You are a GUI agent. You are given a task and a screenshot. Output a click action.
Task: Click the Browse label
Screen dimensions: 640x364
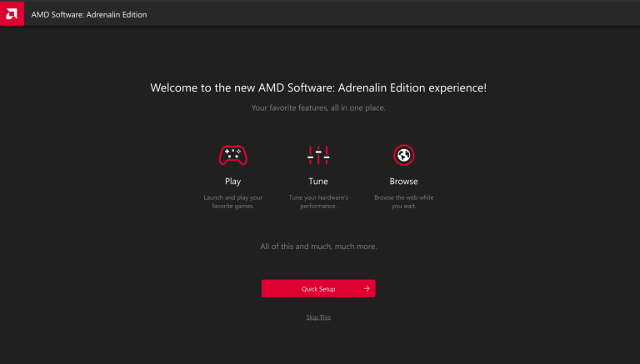403,182
